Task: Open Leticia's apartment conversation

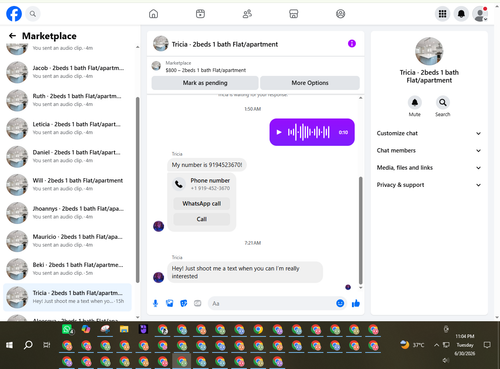Action: coord(67,128)
